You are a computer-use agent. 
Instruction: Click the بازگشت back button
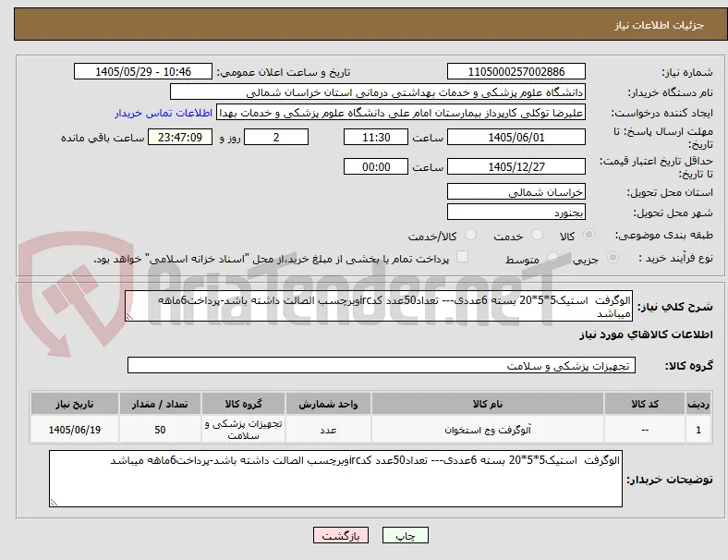341,535
